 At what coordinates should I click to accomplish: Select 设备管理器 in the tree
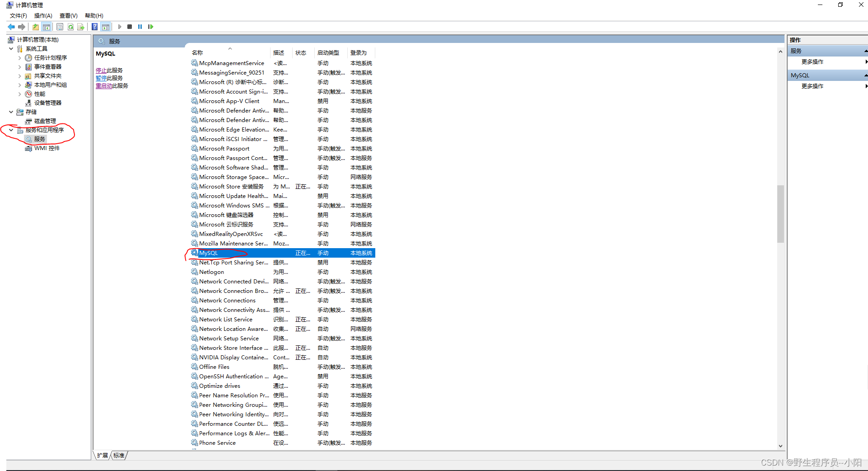coord(48,103)
